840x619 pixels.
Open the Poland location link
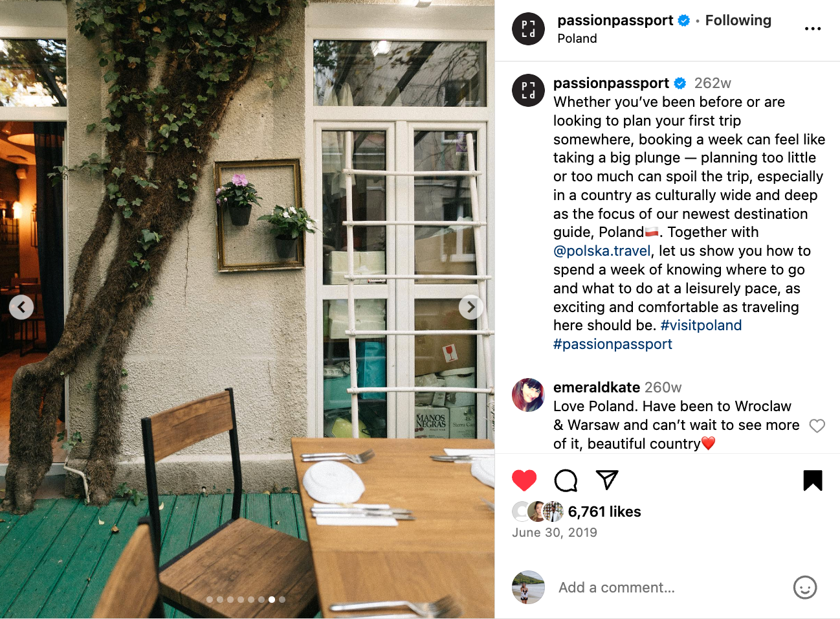[577, 38]
